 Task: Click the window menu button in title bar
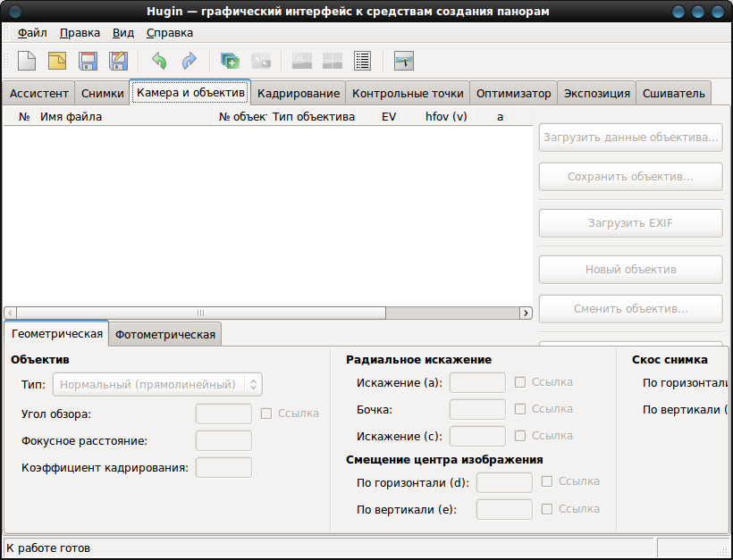point(15,12)
